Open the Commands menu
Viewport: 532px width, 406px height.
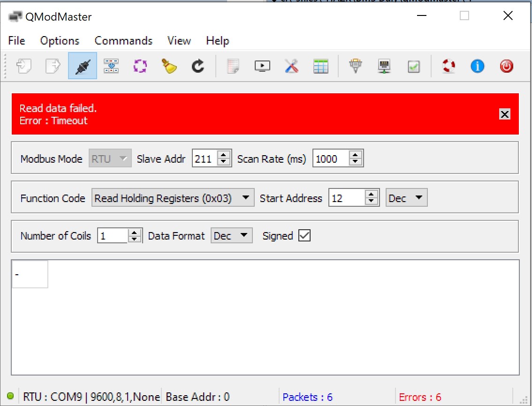click(123, 41)
